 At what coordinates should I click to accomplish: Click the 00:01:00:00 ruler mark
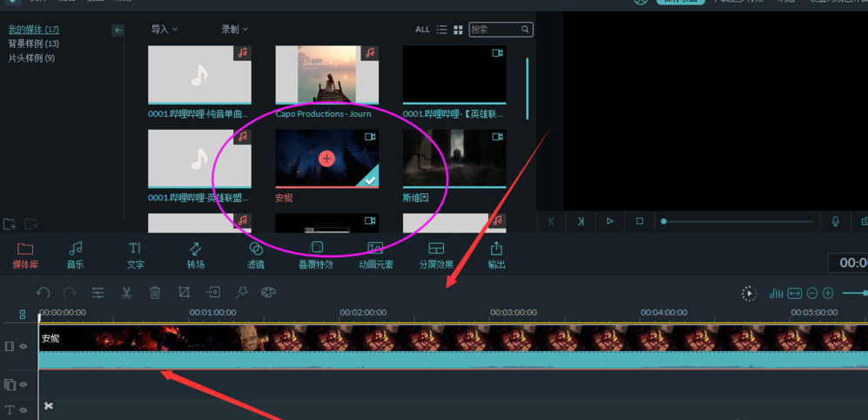(x=213, y=313)
